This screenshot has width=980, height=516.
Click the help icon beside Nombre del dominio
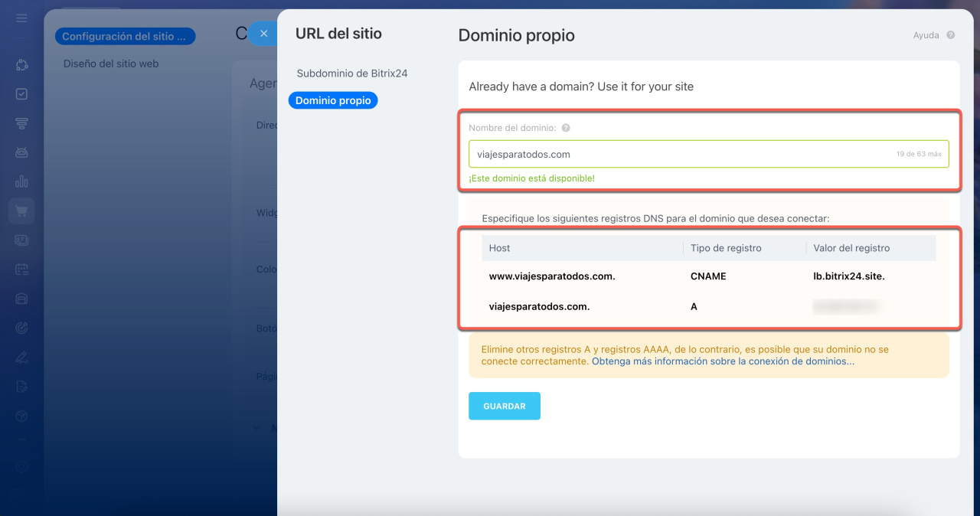coord(566,129)
